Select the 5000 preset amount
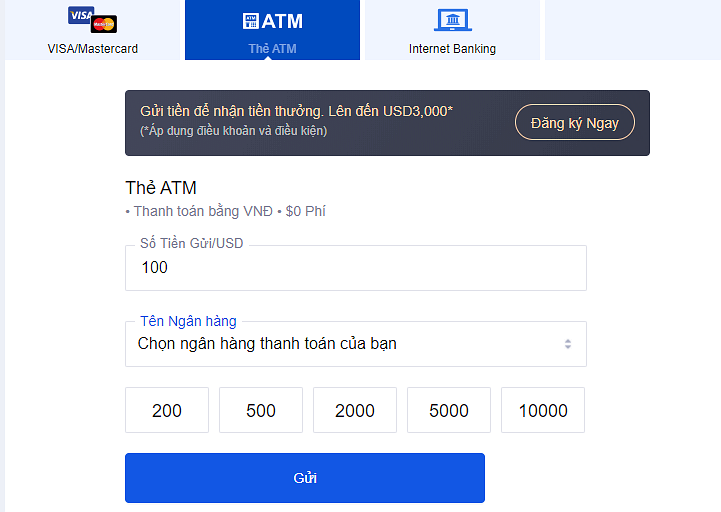Viewport: 721px width, 512px height. [449, 411]
